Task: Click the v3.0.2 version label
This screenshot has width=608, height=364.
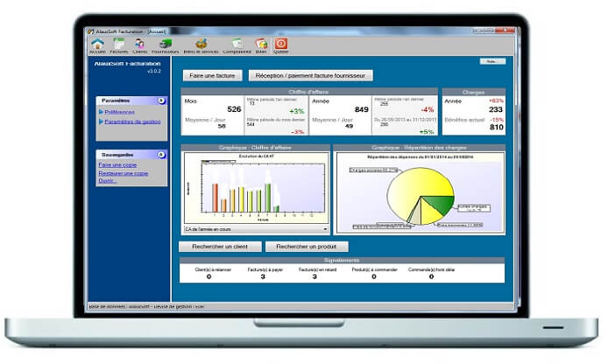Action: [154, 71]
